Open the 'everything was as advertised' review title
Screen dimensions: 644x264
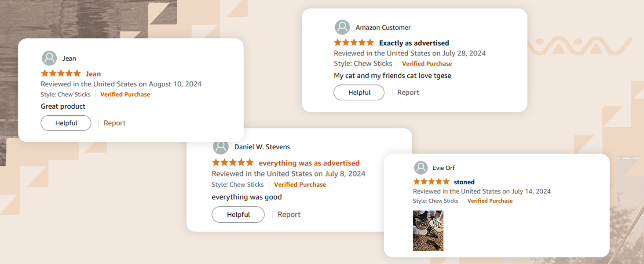309,163
